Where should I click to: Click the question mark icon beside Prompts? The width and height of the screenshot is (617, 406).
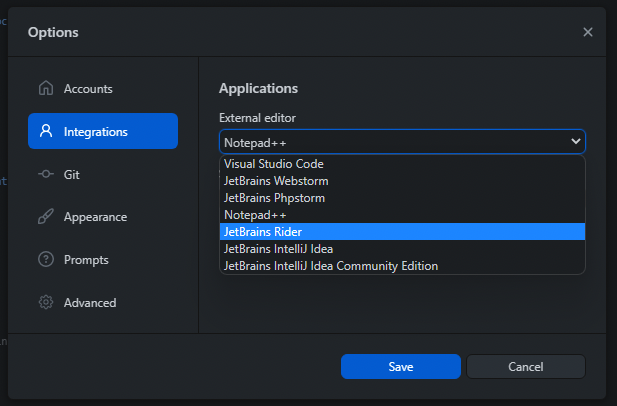[x=46, y=260]
